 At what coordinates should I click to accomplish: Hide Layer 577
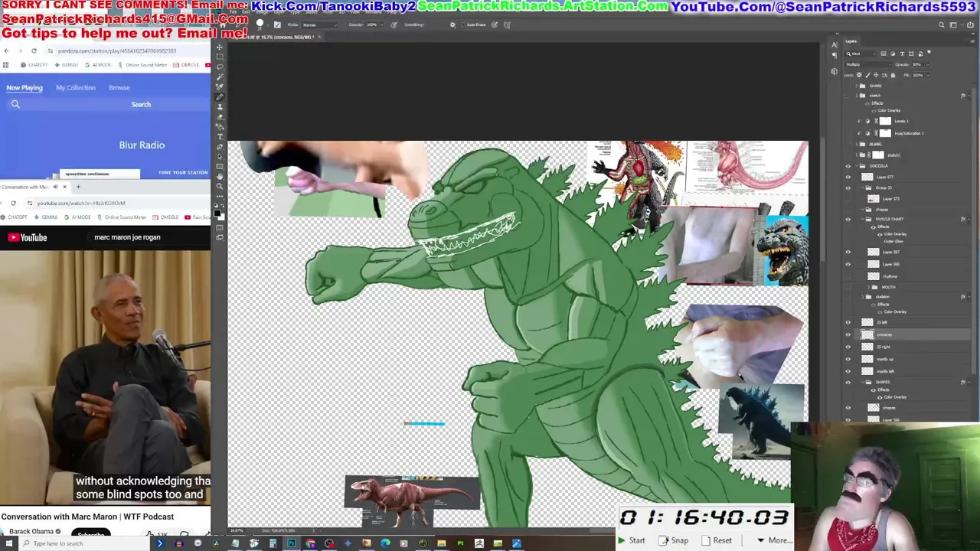(x=848, y=177)
